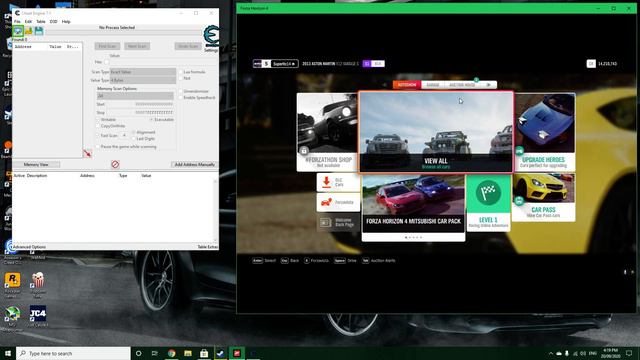
Task: Open File Explorer from the taskbar
Action: 188,353
